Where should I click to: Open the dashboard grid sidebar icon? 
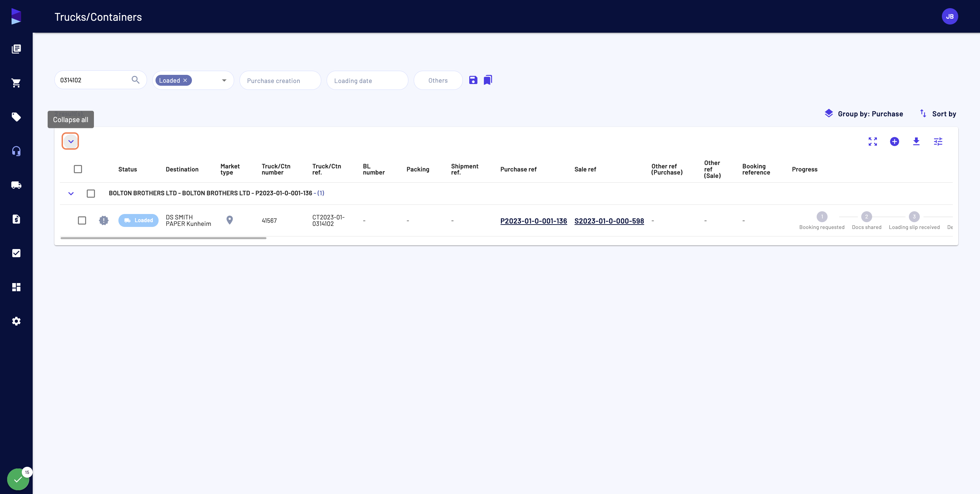(16, 287)
